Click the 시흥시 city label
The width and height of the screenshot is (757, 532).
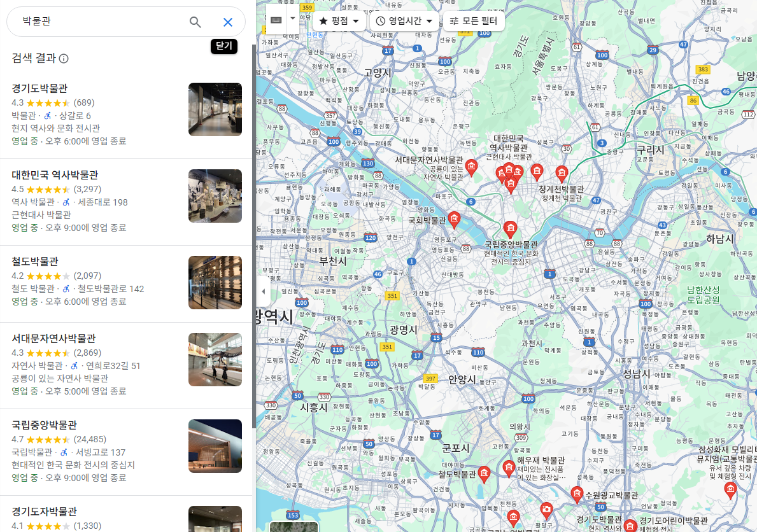click(x=314, y=407)
